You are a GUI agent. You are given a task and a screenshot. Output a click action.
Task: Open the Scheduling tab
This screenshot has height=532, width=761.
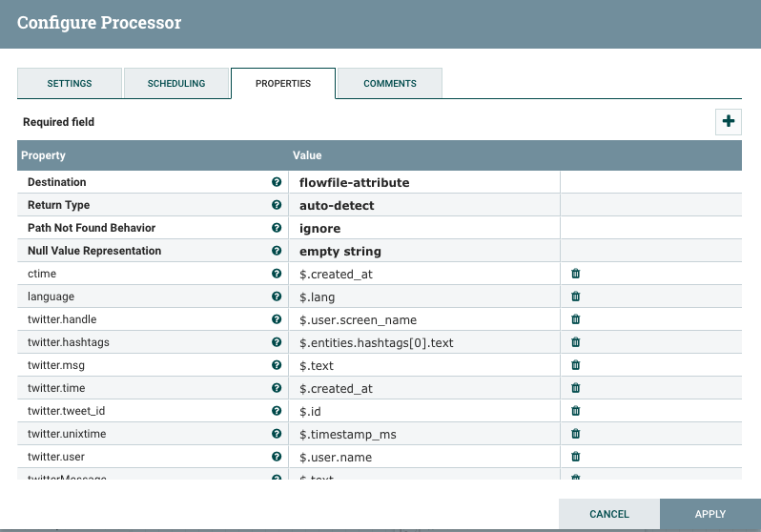click(176, 84)
